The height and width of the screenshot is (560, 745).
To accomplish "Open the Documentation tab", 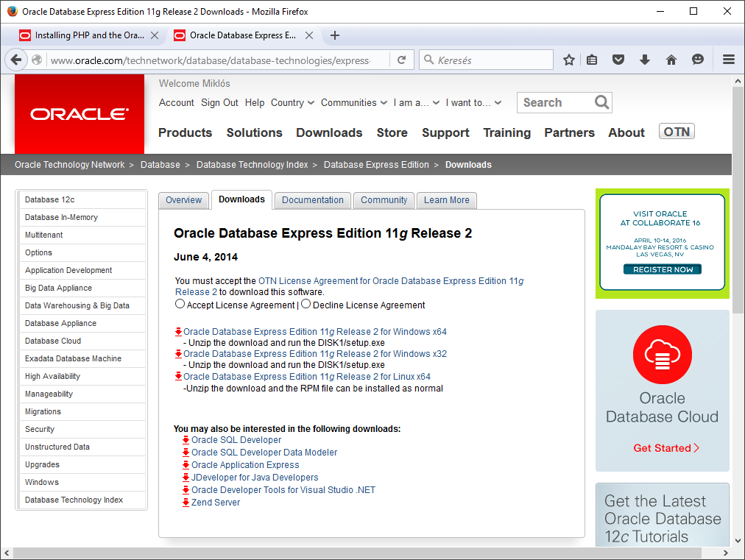I will 313,200.
